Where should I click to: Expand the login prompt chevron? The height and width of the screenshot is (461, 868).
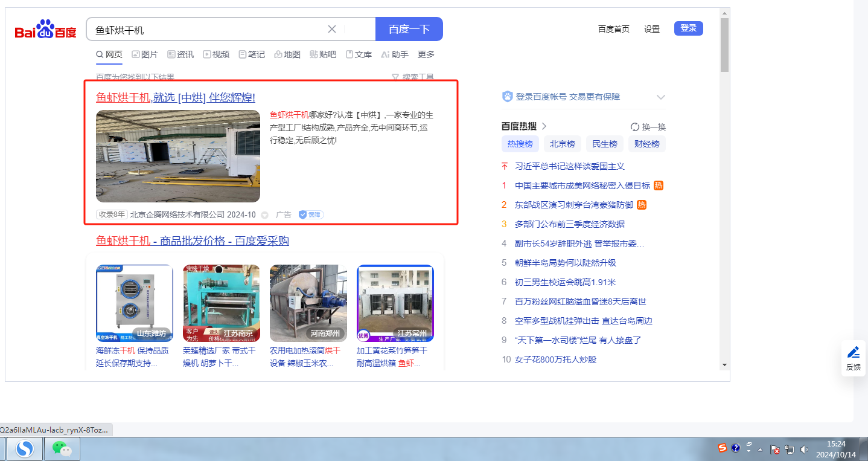(661, 97)
